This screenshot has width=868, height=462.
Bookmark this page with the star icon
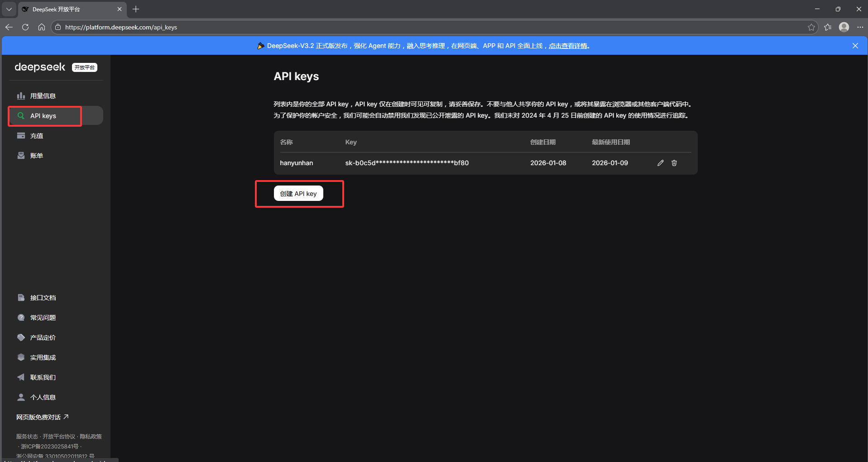click(811, 27)
